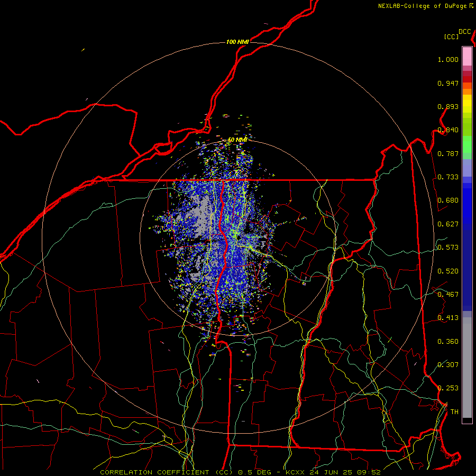
Task: Pick the lavender swatch near 0.733
Action: 467,168
